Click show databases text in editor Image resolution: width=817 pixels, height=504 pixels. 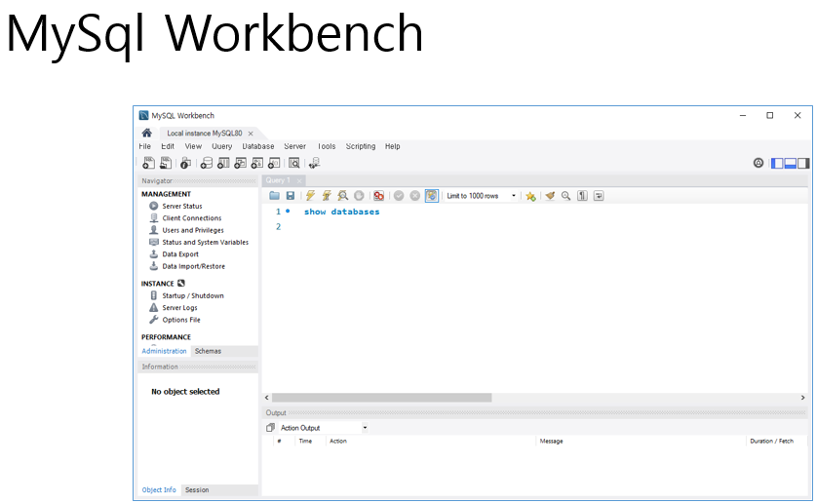point(342,212)
